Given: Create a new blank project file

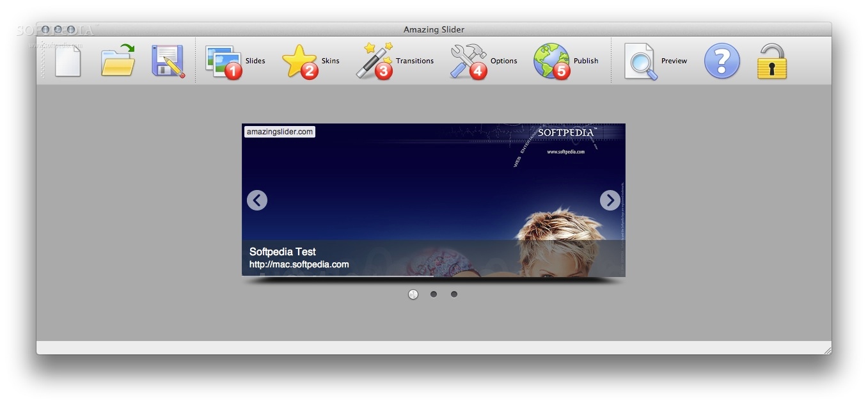Looking at the screenshot, I should point(67,61).
